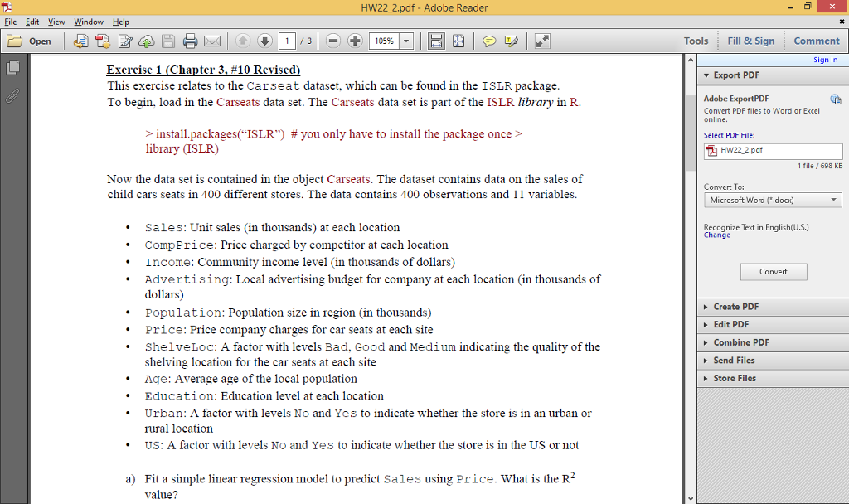The width and height of the screenshot is (849, 504).
Task: Click inside the page number field
Action: (x=287, y=41)
